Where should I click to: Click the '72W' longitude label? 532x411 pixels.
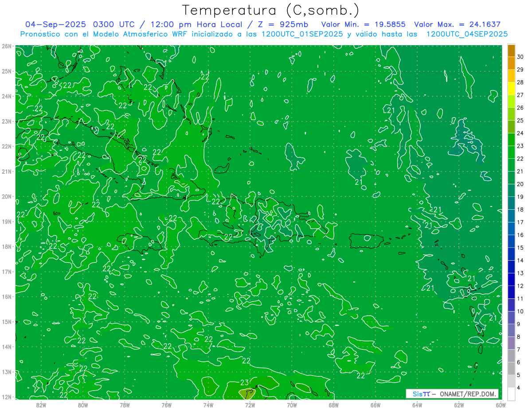(250, 405)
